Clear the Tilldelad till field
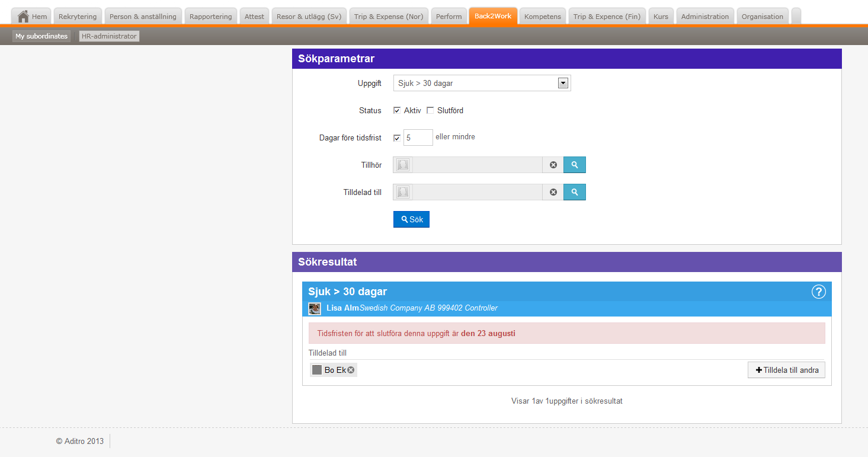The image size is (868, 457). click(553, 192)
